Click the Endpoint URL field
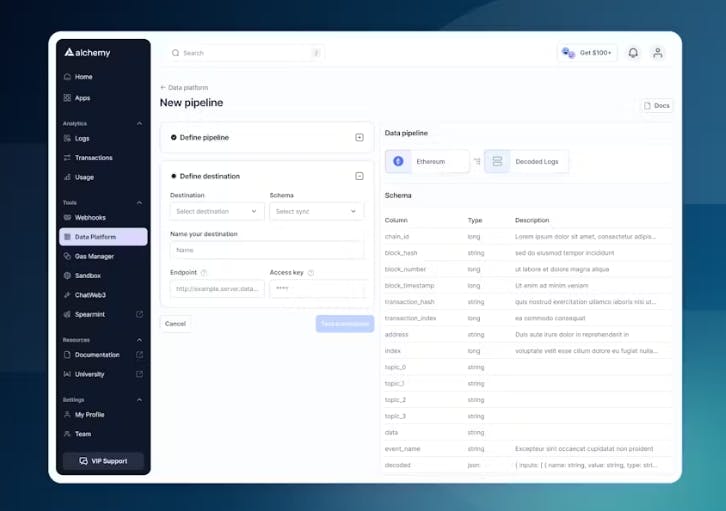 pos(217,289)
